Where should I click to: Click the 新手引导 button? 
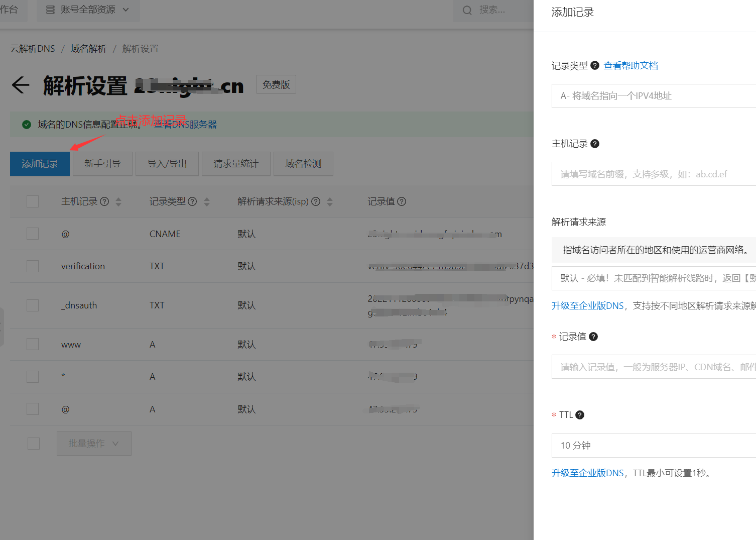[102, 164]
